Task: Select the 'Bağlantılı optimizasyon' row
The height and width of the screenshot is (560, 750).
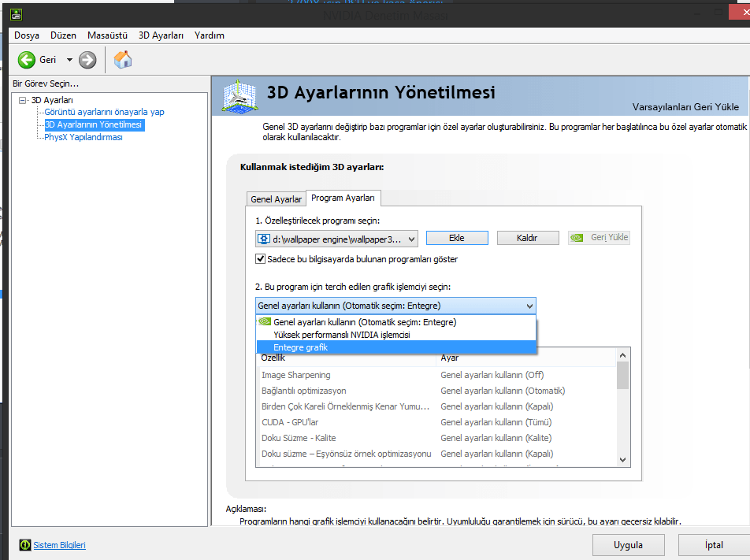Action: pyautogui.click(x=436, y=391)
